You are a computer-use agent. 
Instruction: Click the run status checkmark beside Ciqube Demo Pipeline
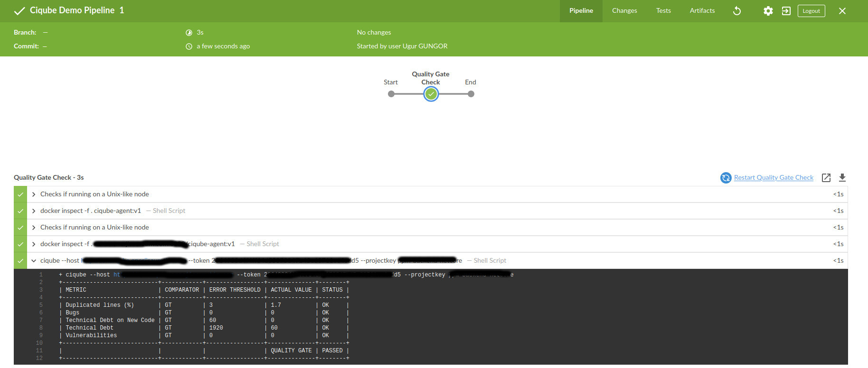click(19, 11)
